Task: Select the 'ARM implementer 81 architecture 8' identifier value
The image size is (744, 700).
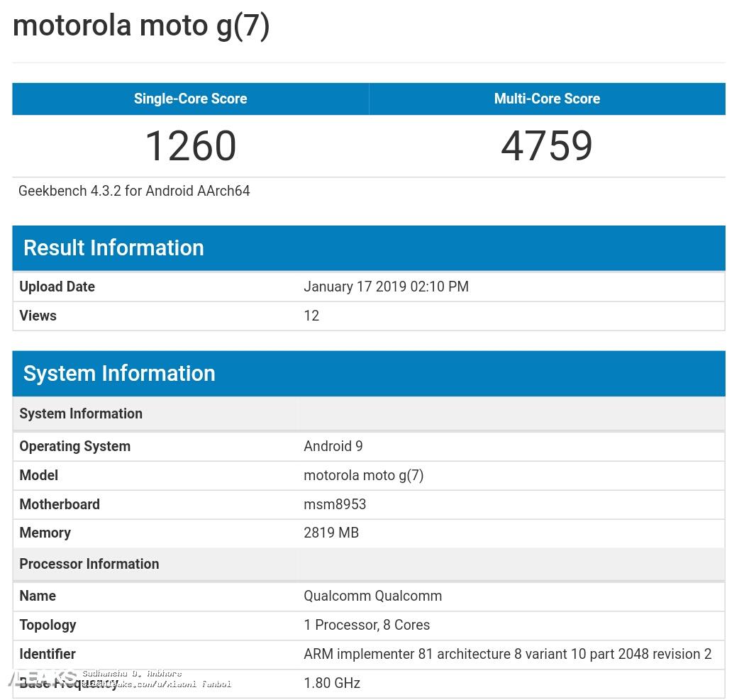Action: coord(507,654)
